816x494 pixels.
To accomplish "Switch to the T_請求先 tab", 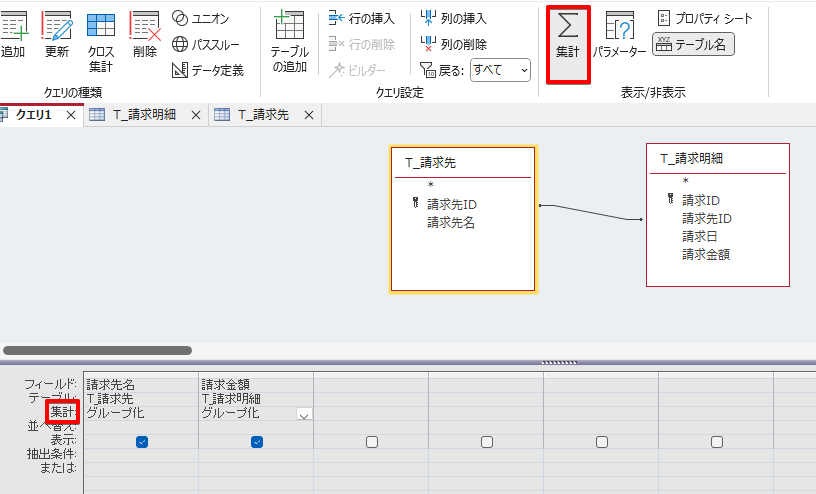I will pos(263,115).
